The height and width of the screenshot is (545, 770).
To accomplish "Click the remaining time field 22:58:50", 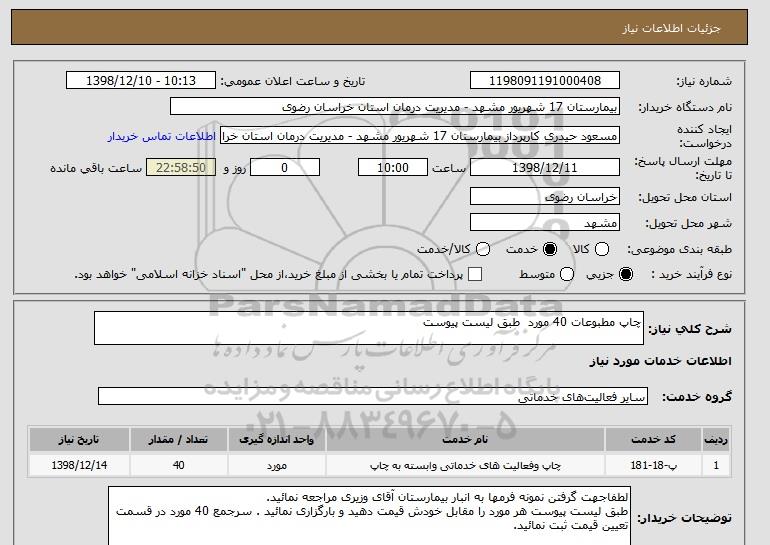I will [181, 167].
